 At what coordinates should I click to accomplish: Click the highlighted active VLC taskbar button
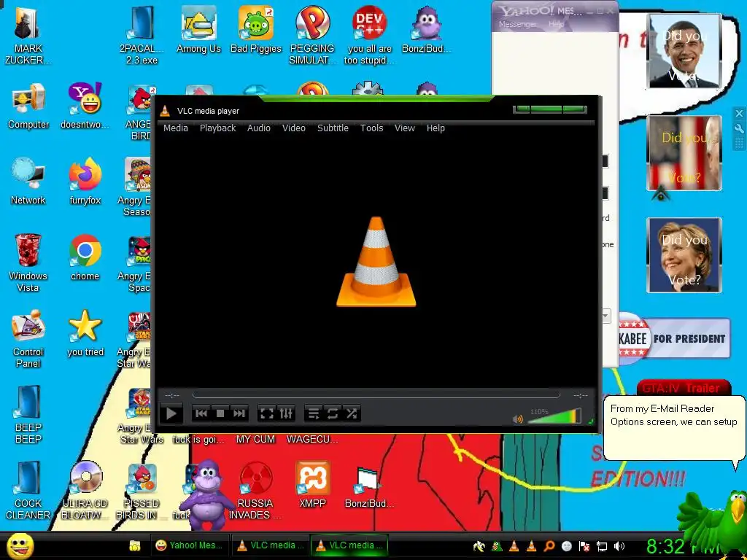tap(349, 545)
